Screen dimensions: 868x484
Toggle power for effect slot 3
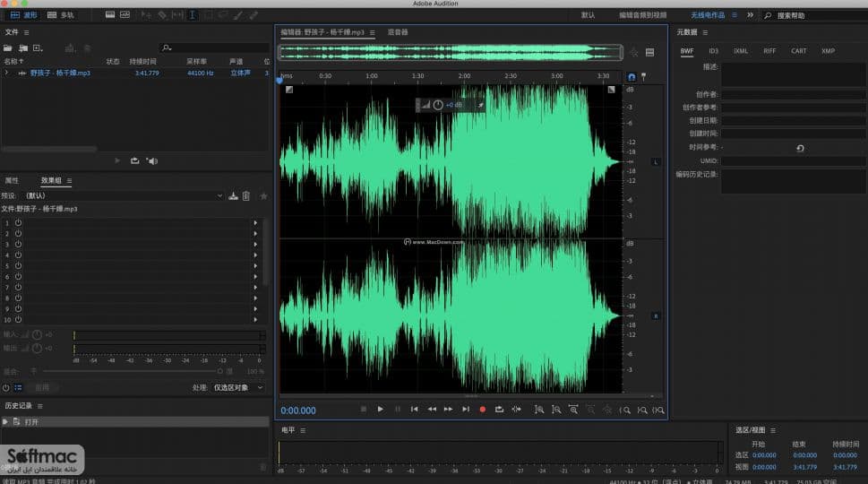[x=18, y=244]
